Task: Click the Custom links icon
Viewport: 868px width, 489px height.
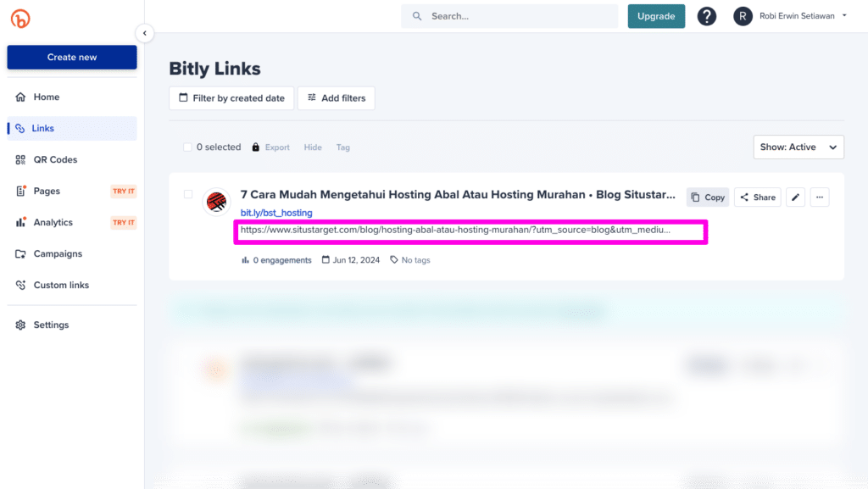Action: (x=20, y=285)
